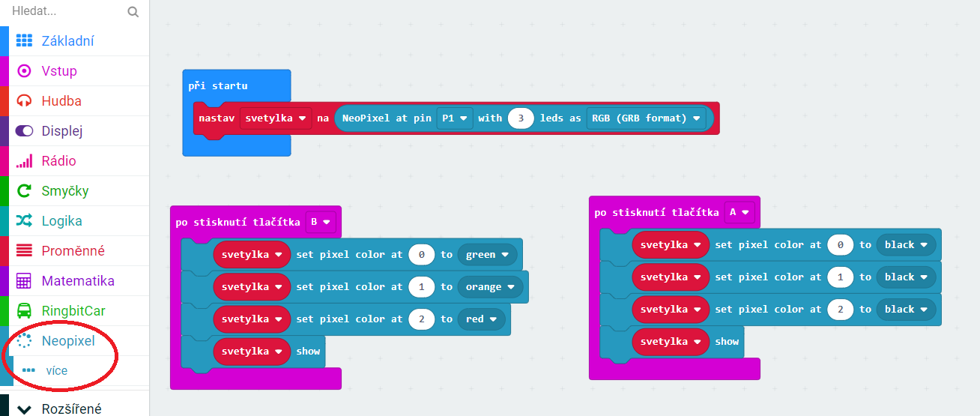Open Hudba headphones icon category
The image size is (980, 416).
pyautogui.click(x=25, y=101)
